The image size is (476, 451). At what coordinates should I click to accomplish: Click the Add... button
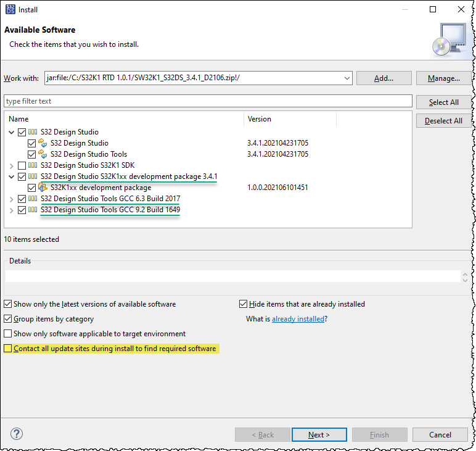tap(384, 78)
